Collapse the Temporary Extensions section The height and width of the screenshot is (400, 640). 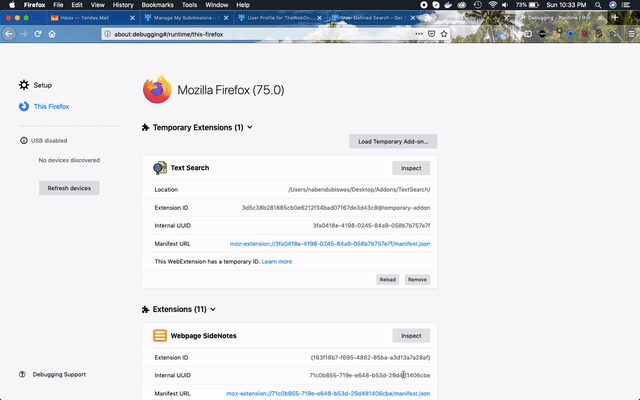pyautogui.click(x=250, y=127)
